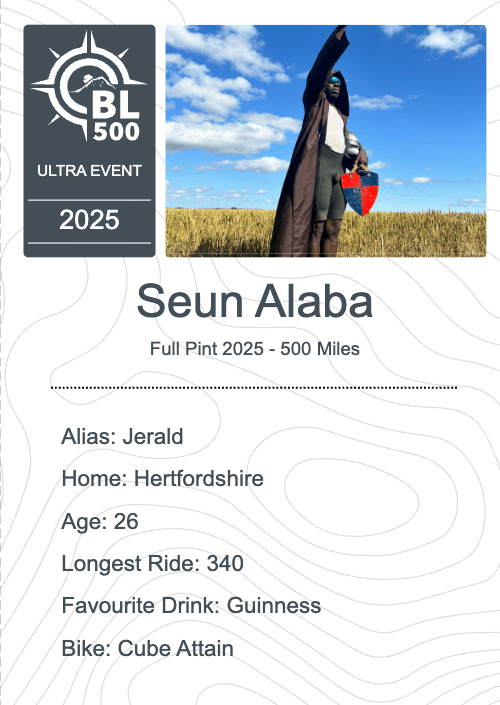The height and width of the screenshot is (705, 500).
Task: Click the BL 500 compass logo
Action: (89, 86)
